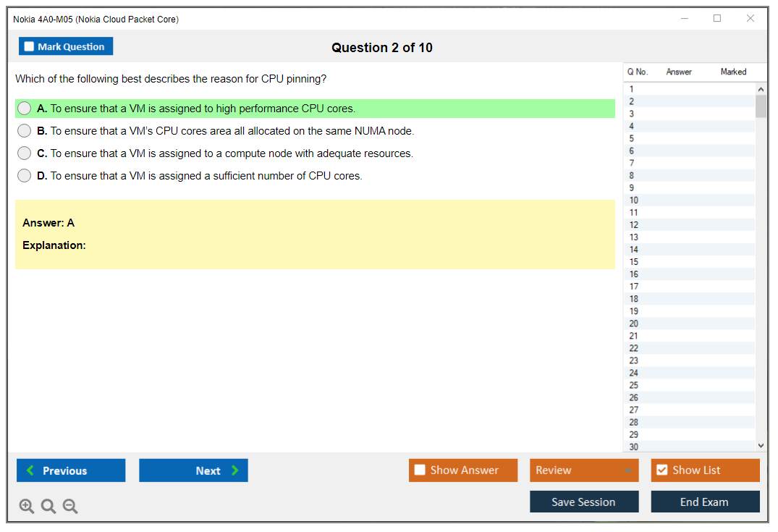Screen dimensions: 778x532
Task: Select answer A about high performance CPU cores
Action: click(x=25, y=109)
